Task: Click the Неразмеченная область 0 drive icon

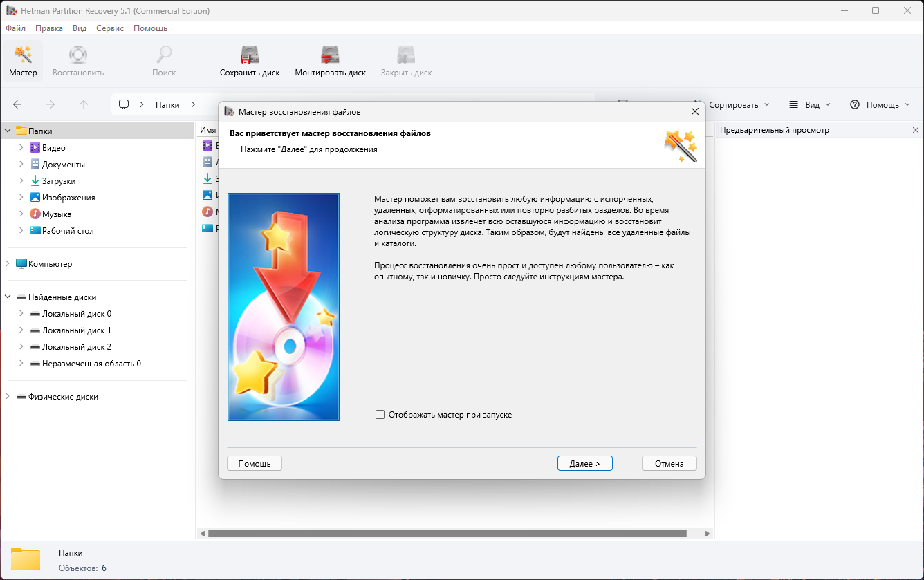Action: tap(35, 363)
